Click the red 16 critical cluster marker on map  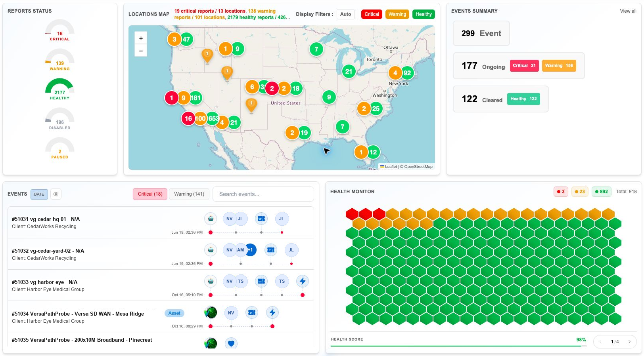pos(188,118)
